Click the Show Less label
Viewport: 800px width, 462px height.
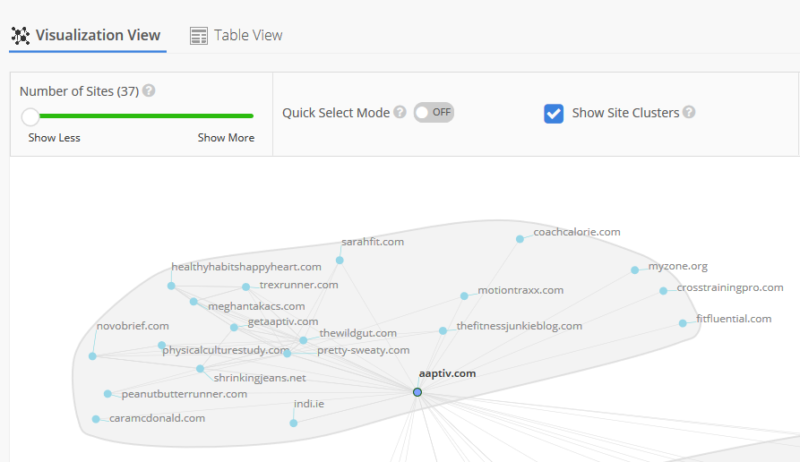pos(54,138)
